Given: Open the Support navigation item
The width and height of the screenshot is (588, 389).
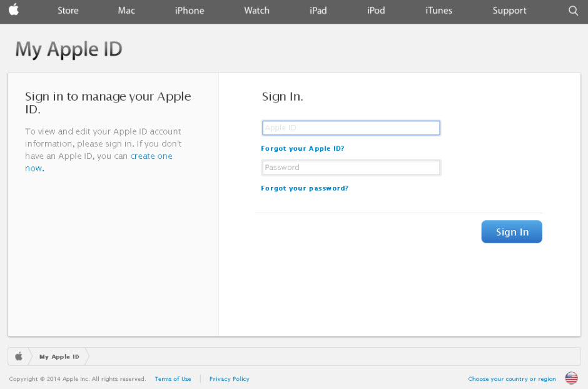Looking at the screenshot, I should (x=509, y=11).
